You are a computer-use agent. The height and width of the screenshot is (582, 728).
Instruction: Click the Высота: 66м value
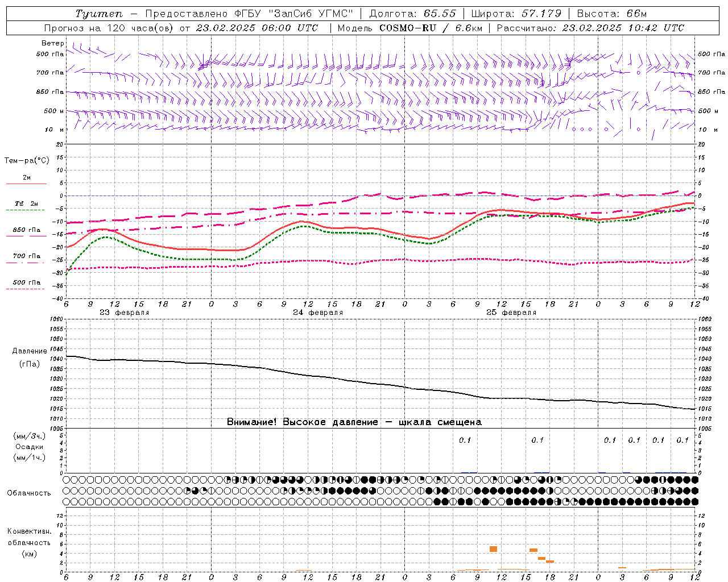[x=612, y=14]
